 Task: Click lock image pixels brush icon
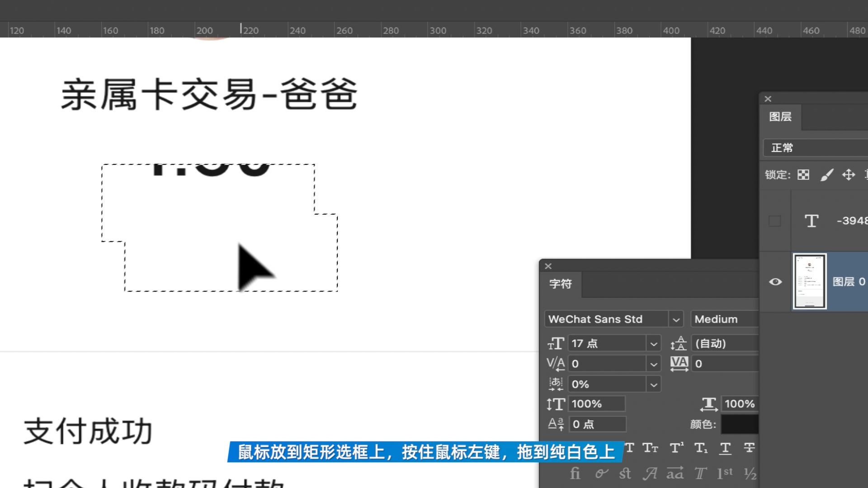click(x=826, y=175)
